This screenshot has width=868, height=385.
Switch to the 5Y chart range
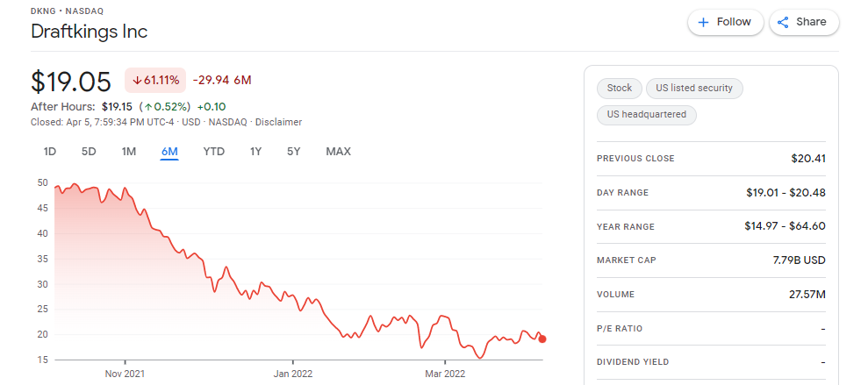(x=293, y=152)
